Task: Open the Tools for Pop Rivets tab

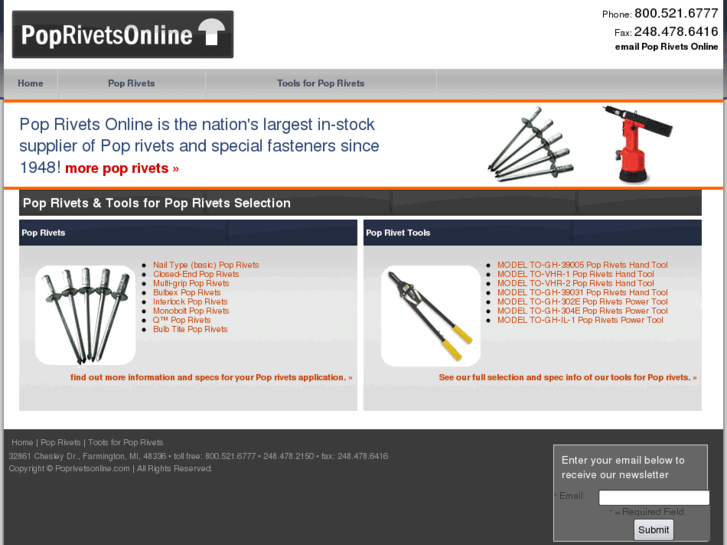Action: (x=321, y=83)
